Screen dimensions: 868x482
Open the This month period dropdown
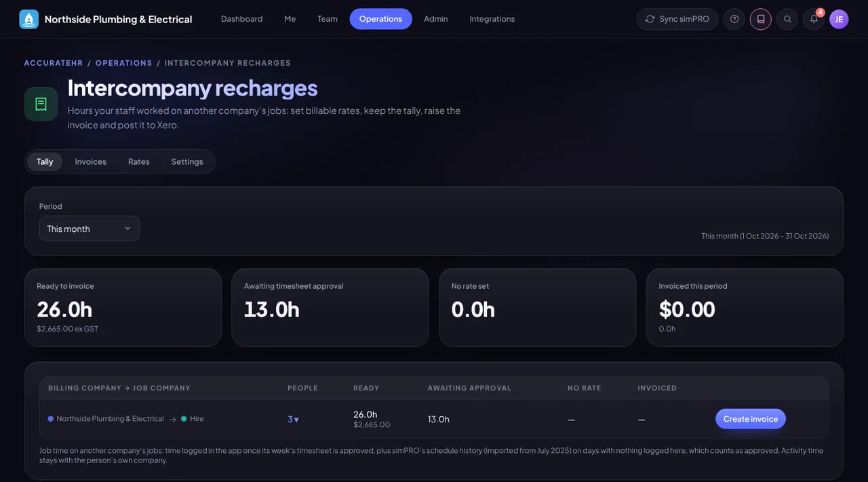[x=90, y=228]
